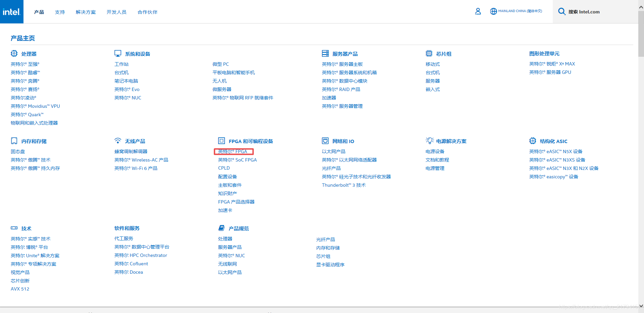Open 英特尔 SoC FPGA link

[x=237, y=160]
